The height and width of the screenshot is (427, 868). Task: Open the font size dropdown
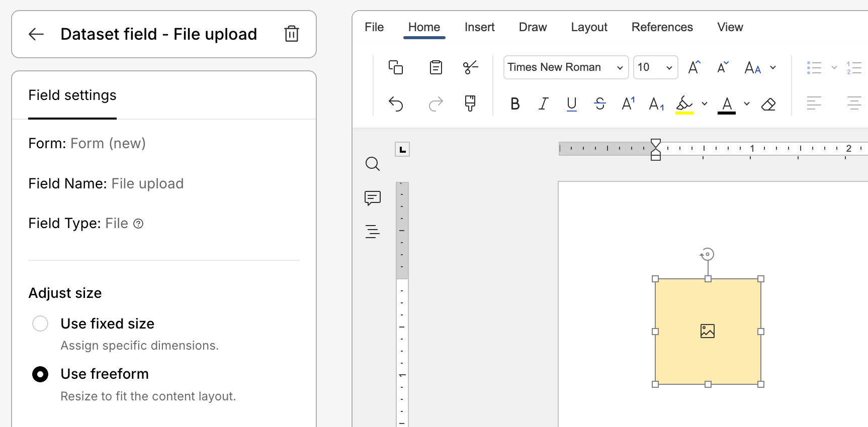point(655,67)
